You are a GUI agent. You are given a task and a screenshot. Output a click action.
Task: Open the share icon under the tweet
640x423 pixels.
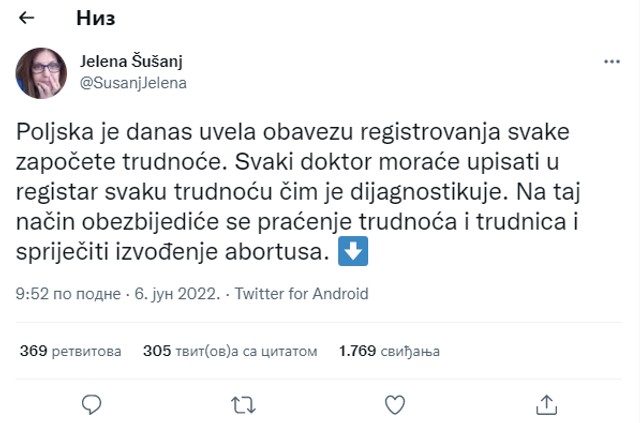(x=547, y=404)
